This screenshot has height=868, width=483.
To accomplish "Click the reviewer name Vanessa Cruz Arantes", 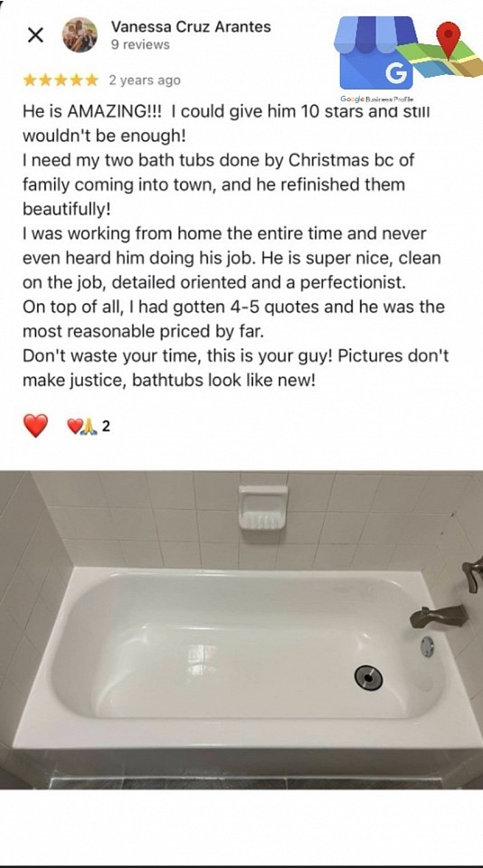I will [x=191, y=26].
